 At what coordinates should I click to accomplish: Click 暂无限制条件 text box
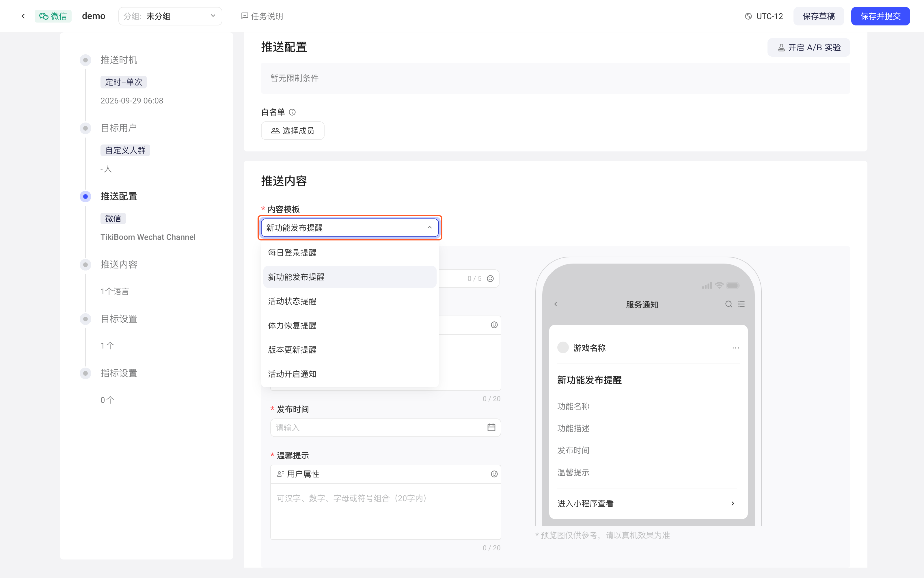555,78
